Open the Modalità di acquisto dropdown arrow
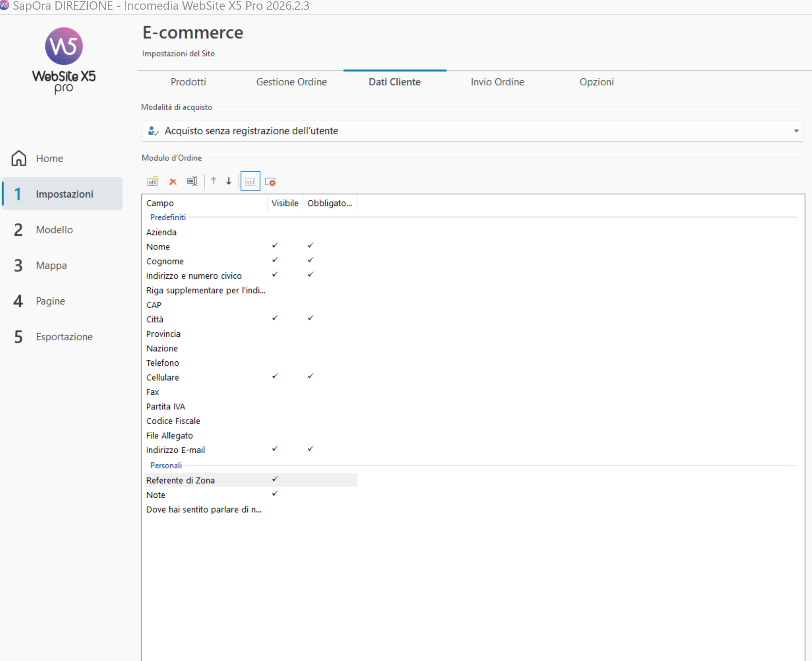 [796, 131]
